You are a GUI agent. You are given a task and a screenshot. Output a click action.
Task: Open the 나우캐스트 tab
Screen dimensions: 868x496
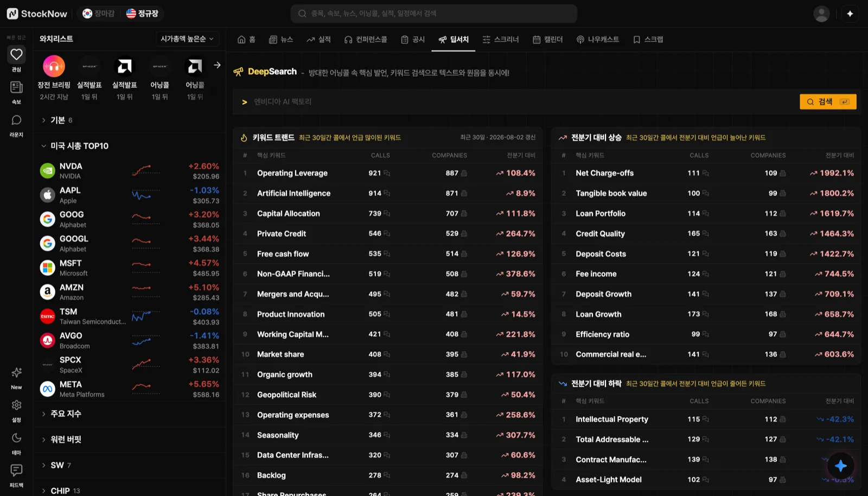598,40
